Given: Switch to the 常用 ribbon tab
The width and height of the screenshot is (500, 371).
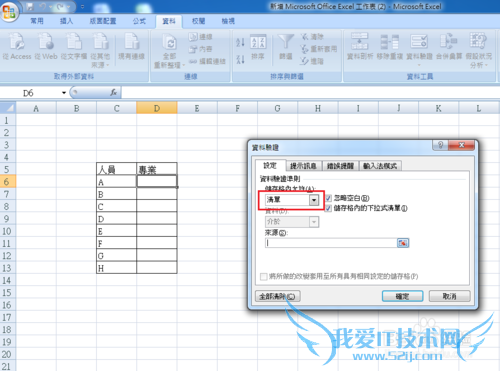Looking at the screenshot, I should (x=37, y=21).
